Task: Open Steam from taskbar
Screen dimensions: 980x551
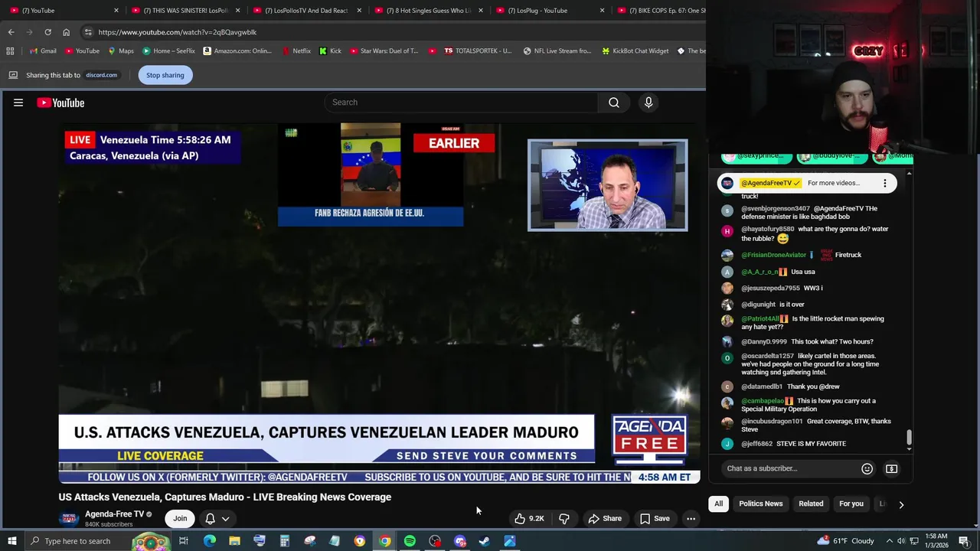Action: tap(485, 541)
